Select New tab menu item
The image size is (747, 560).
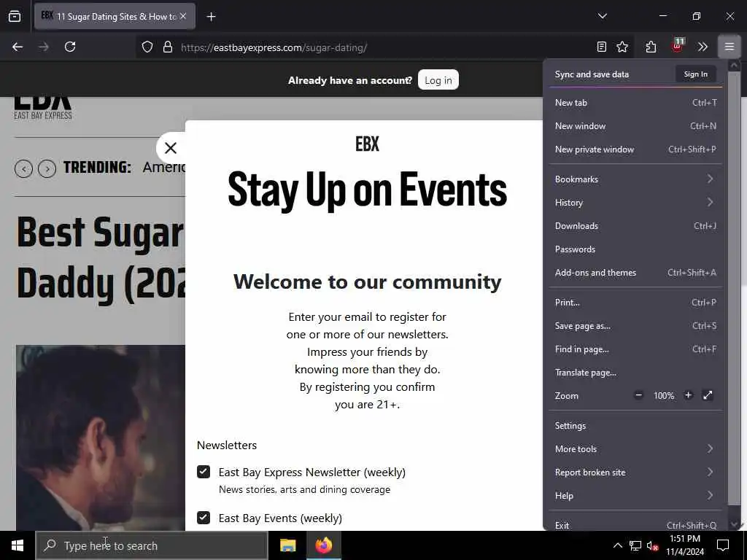click(635, 102)
